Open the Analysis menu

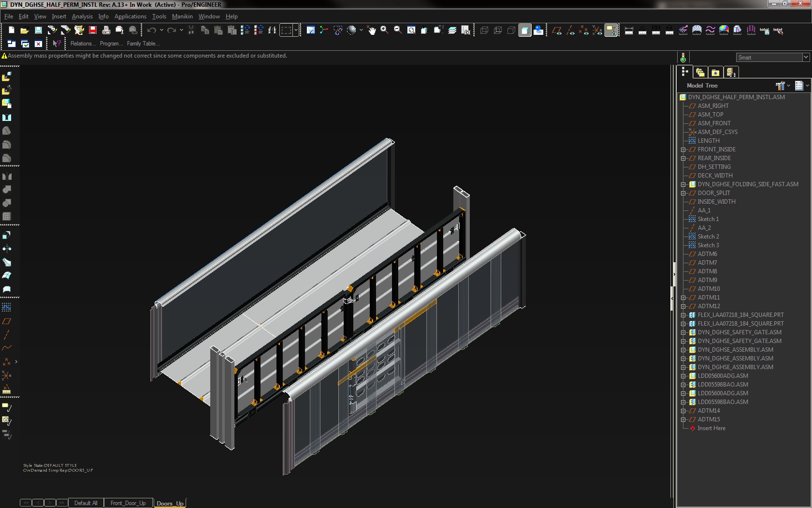(x=82, y=16)
